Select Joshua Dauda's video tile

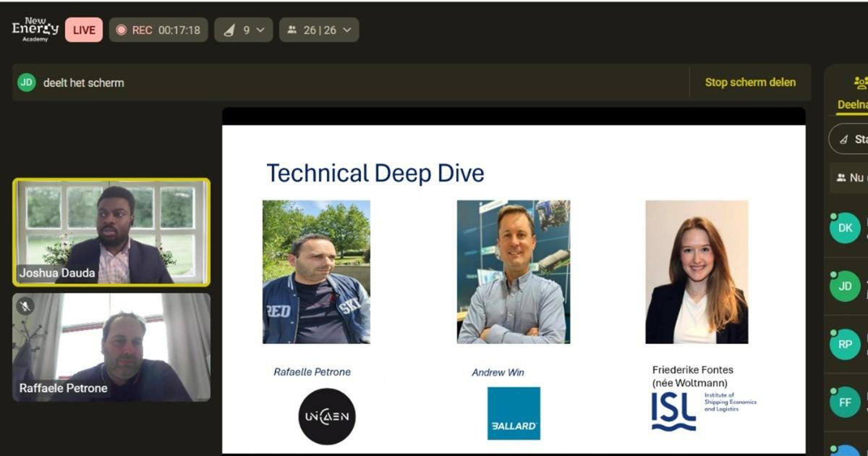point(111,232)
